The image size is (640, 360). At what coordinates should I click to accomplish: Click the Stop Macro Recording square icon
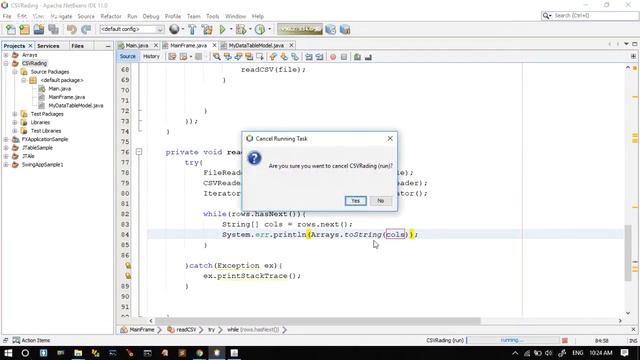(x=344, y=57)
